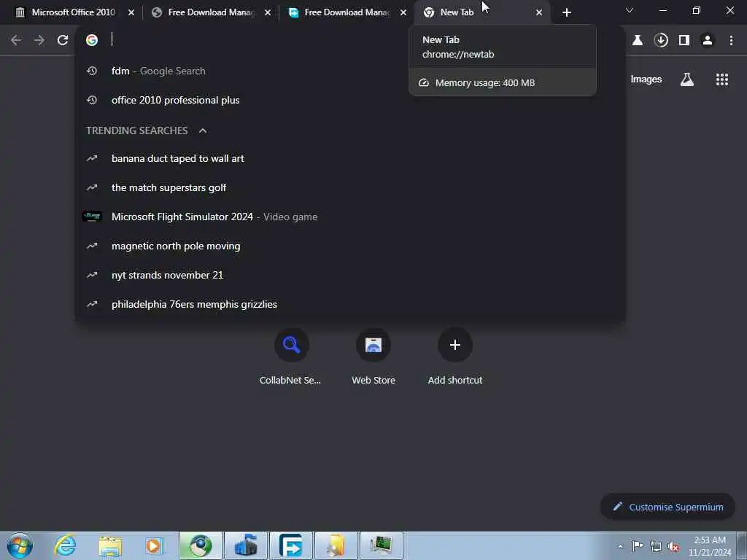747x560 pixels.
Task: Open the CollabNet shortcut tile
Action: 290,356
